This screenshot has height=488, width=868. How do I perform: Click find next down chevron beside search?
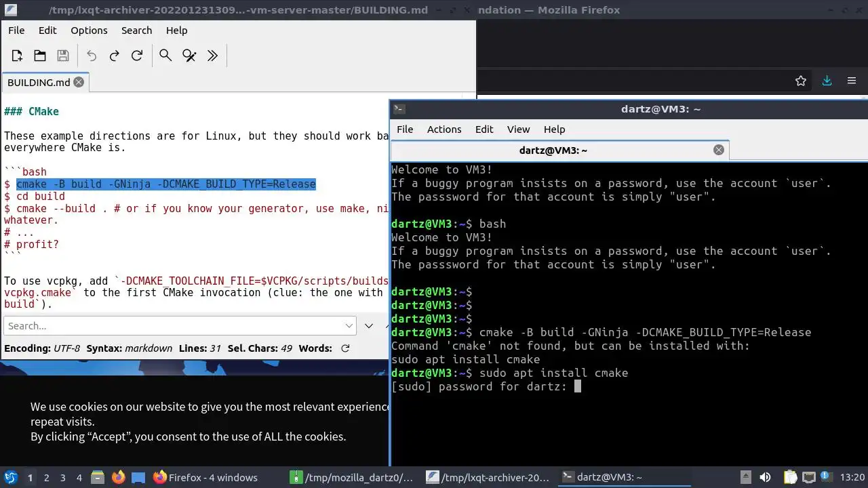click(x=369, y=326)
